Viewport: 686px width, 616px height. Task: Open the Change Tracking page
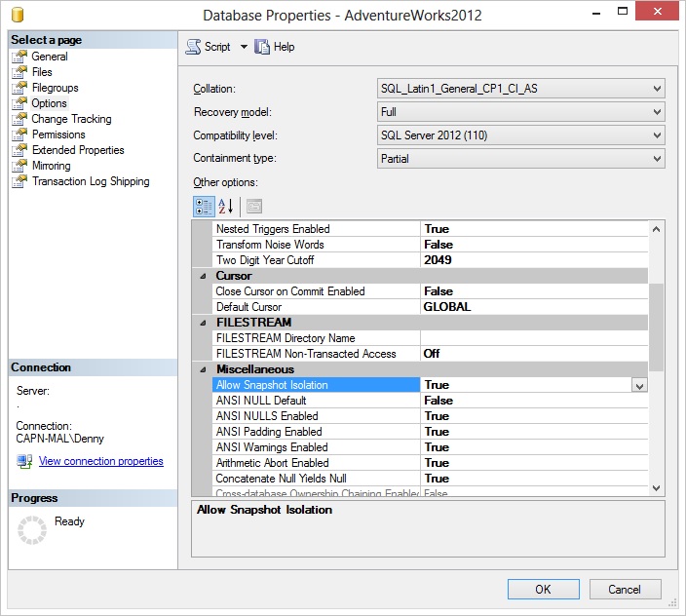(x=71, y=119)
